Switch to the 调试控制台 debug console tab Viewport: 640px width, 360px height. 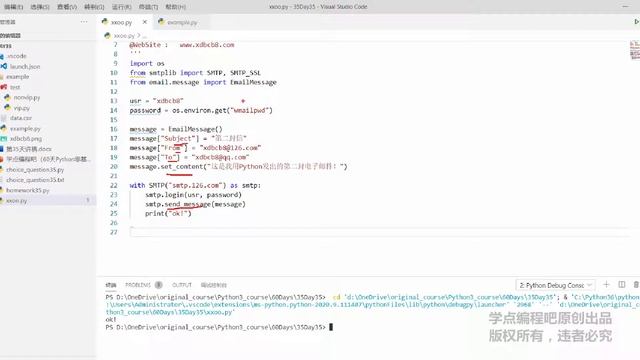213,285
